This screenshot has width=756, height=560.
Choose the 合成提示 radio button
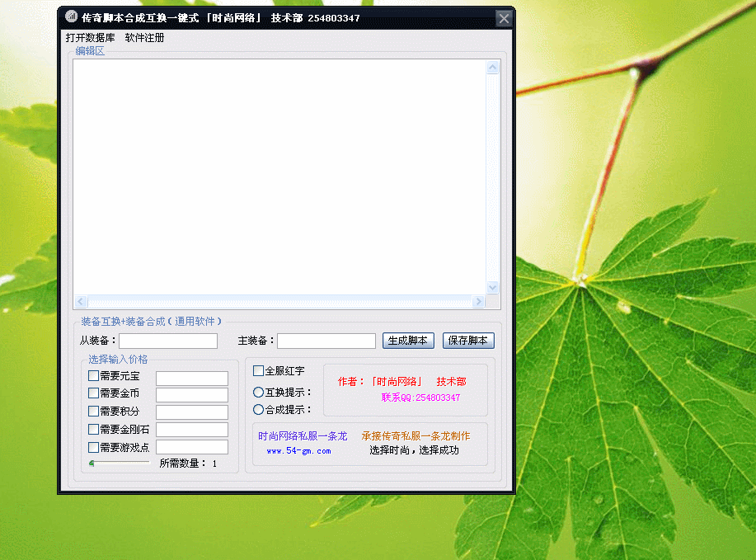pyautogui.click(x=259, y=409)
